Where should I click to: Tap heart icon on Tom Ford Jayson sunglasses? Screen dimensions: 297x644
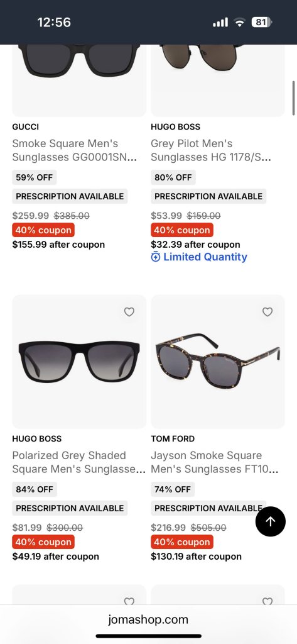click(267, 312)
